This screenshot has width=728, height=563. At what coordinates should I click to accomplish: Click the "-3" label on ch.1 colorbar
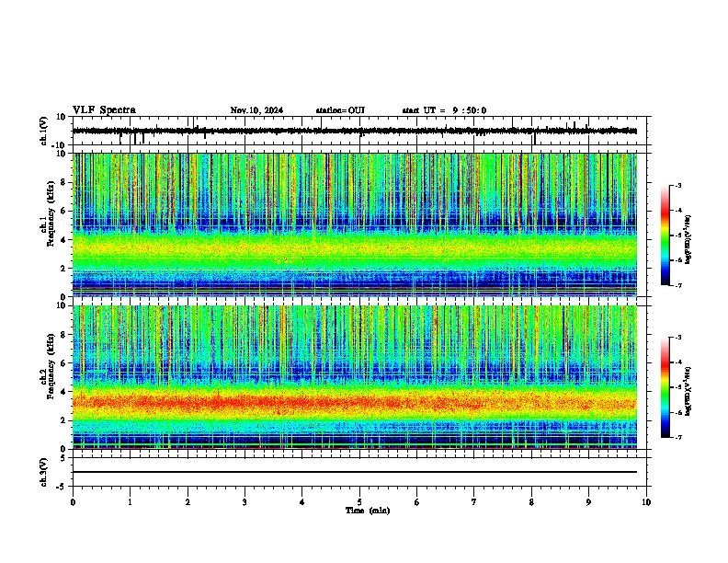tap(678, 185)
